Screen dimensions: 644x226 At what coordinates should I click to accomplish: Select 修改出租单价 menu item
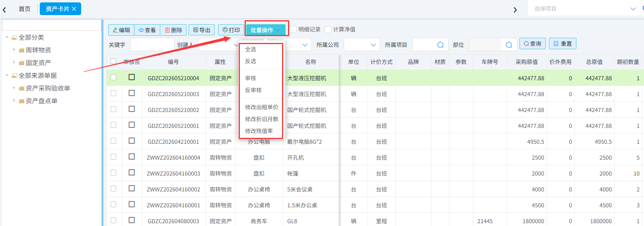click(x=262, y=107)
